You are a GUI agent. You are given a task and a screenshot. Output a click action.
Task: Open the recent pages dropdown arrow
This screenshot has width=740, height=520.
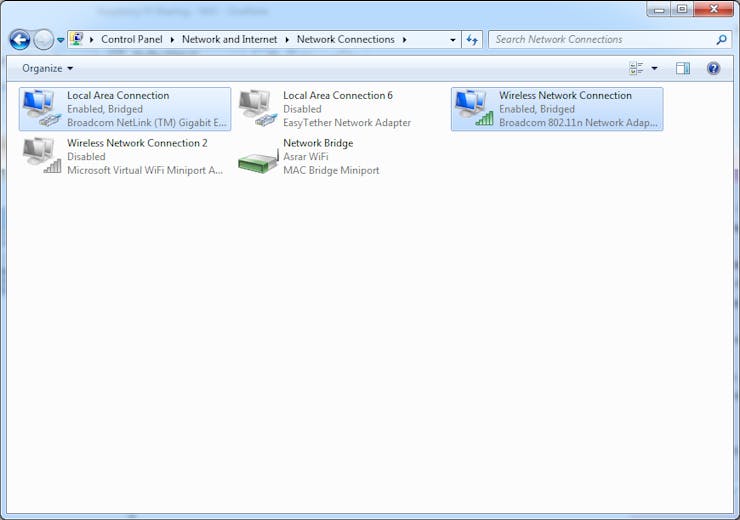pos(60,40)
